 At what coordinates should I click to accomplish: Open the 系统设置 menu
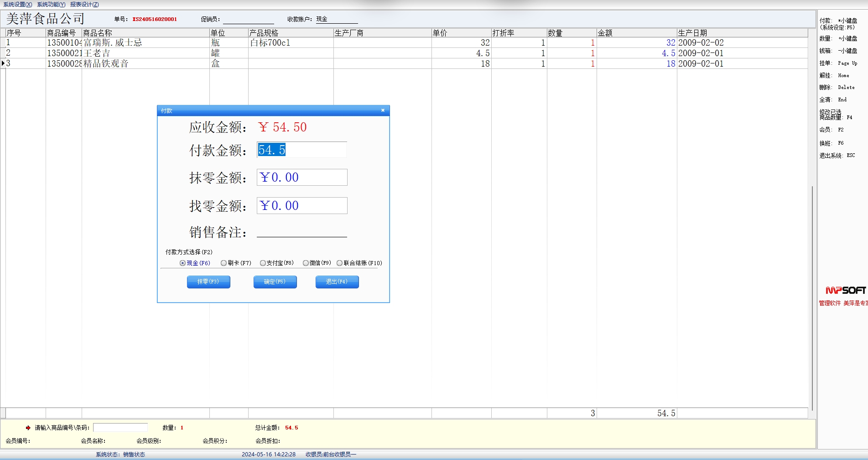click(18, 5)
